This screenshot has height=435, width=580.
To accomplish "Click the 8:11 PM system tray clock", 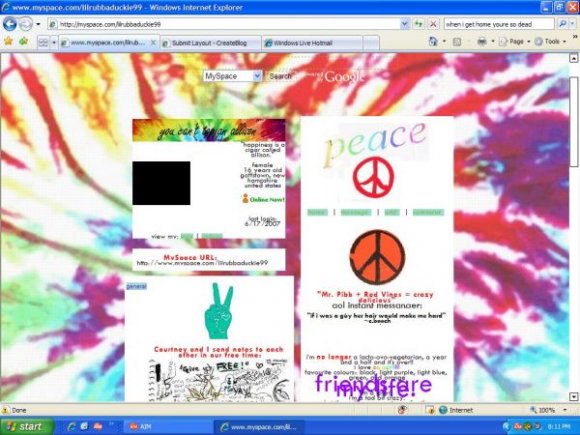I will pyautogui.click(x=559, y=427).
